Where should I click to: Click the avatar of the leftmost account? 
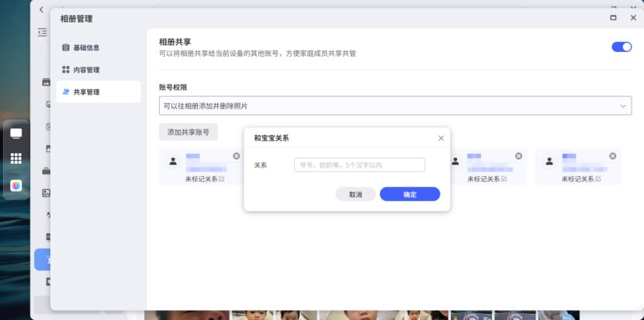[173, 162]
